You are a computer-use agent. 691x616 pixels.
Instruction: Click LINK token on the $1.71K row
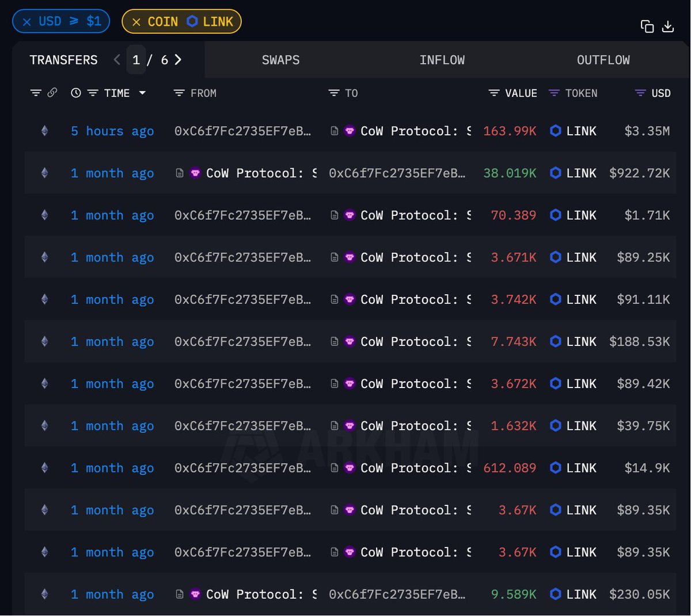click(573, 215)
